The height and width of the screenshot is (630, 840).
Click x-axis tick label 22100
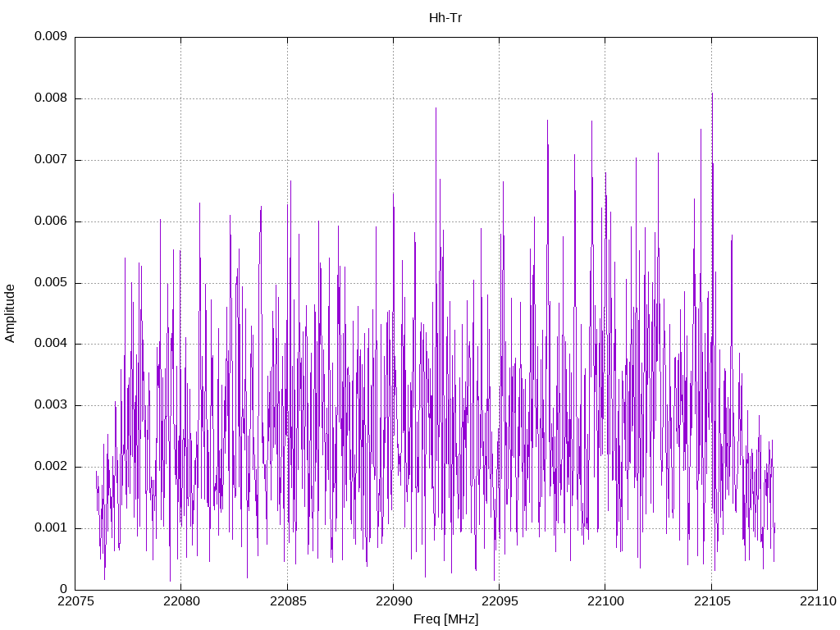point(605,601)
